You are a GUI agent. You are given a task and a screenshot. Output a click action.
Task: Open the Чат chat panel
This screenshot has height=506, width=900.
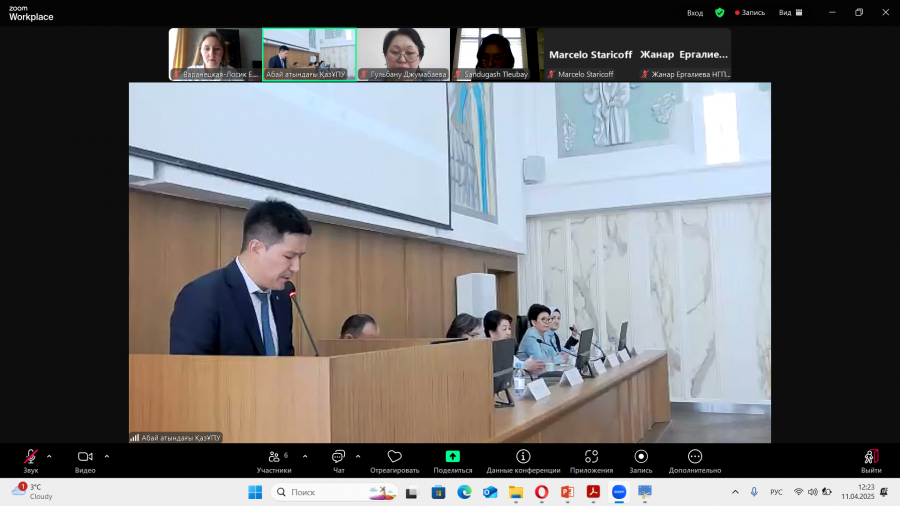pos(339,461)
